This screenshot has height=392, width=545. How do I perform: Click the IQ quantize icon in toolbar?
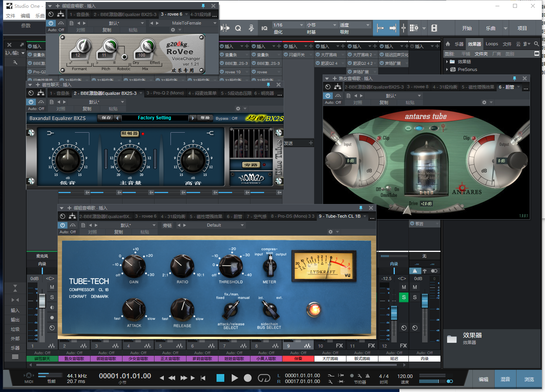coord(264,28)
